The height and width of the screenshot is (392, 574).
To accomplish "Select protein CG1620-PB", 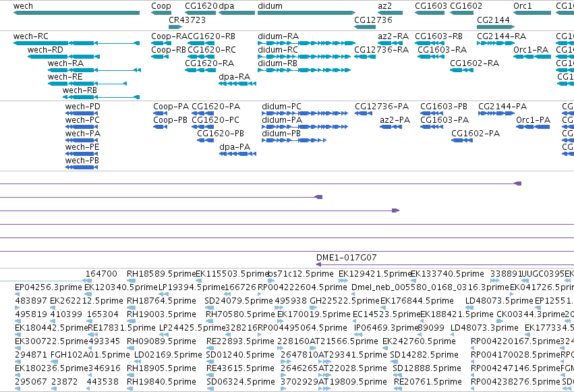I will click(x=205, y=140).
